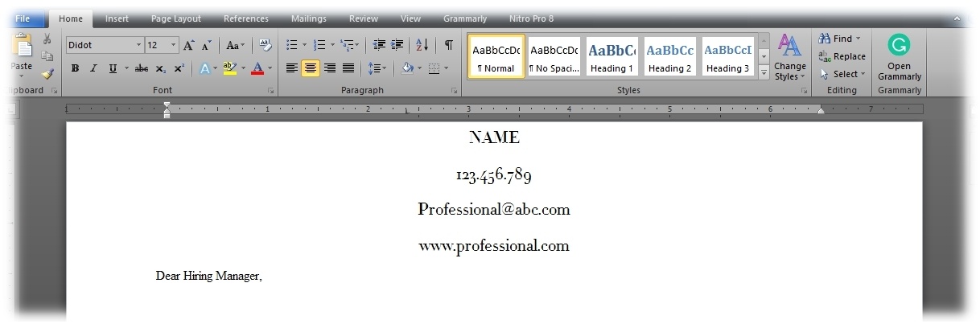Image resolution: width=980 pixels, height=328 pixels.
Task: Apply the Superscript icon
Action: (179, 69)
